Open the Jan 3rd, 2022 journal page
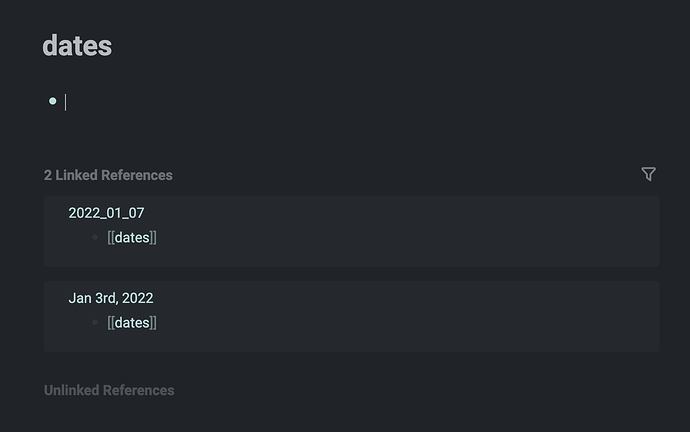Screen dimensions: 690x432 point(111,298)
